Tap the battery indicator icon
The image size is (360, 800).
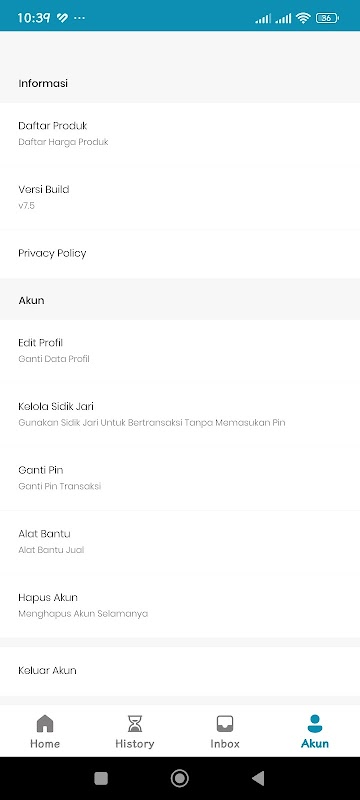point(327,18)
